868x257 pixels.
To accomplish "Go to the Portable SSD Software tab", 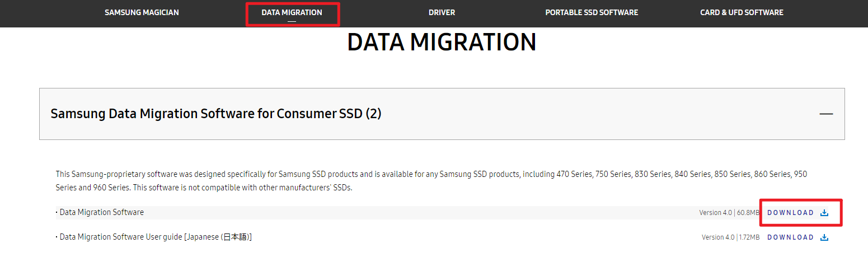I will tap(592, 12).
